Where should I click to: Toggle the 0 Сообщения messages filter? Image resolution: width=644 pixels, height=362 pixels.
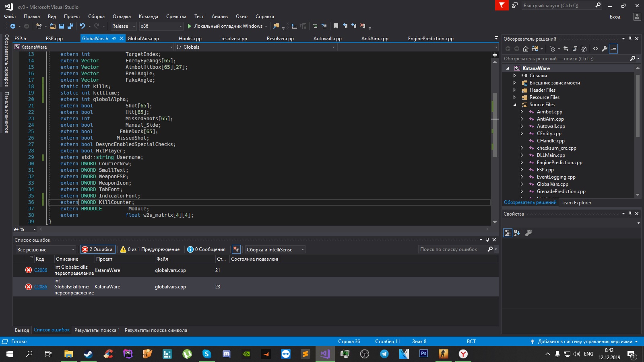point(206,249)
